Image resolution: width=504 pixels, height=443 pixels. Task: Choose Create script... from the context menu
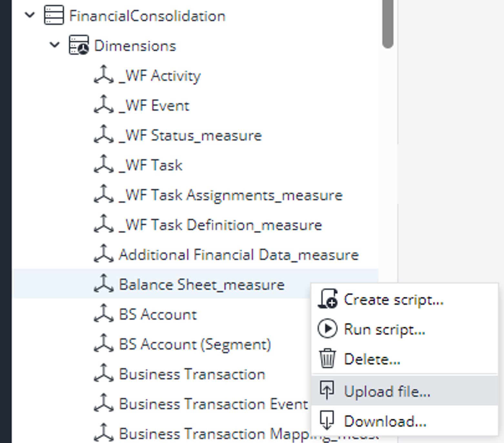click(x=405, y=299)
